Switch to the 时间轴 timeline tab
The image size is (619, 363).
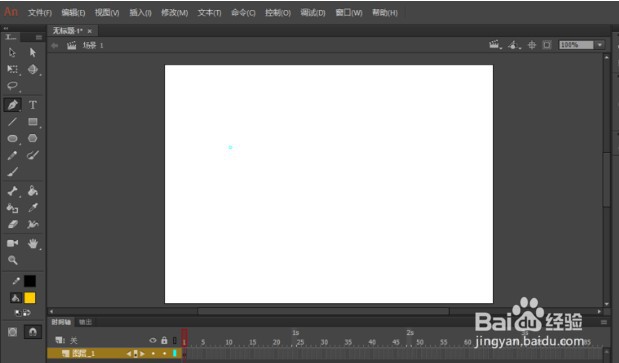pos(61,322)
